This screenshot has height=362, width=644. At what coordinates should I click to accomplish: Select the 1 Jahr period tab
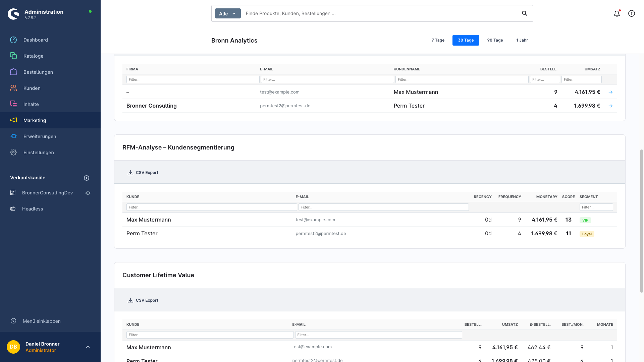[522, 40]
